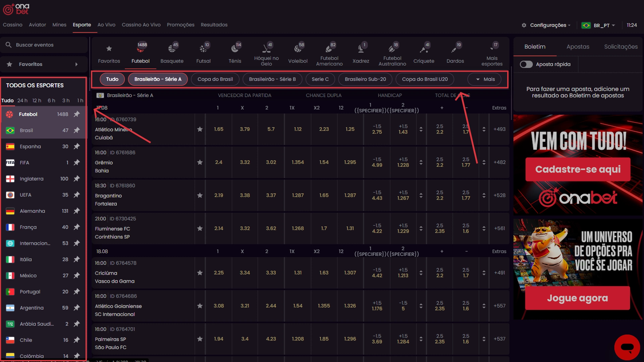Pin Futebol in the sports sidebar

pyautogui.click(x=77, y=114)
